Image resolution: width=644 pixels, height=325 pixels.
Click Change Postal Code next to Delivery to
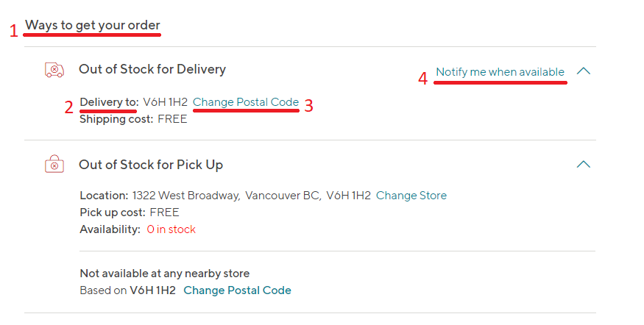[x=246, y=102]
